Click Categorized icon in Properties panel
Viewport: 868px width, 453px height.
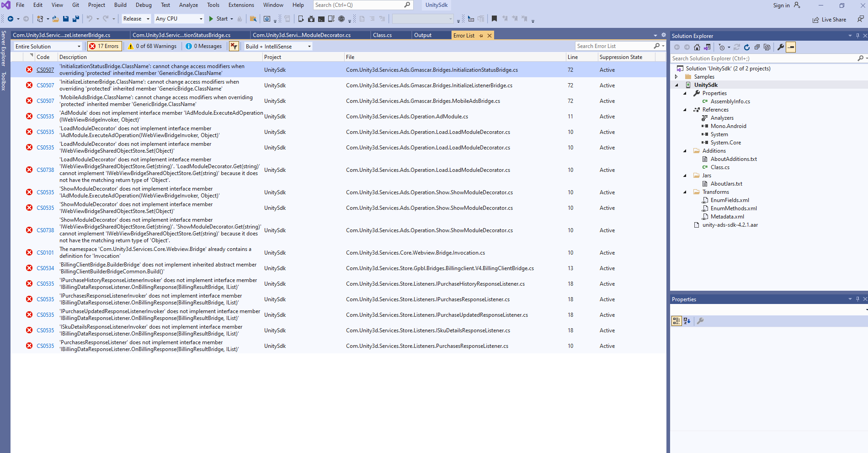(676, 321)
